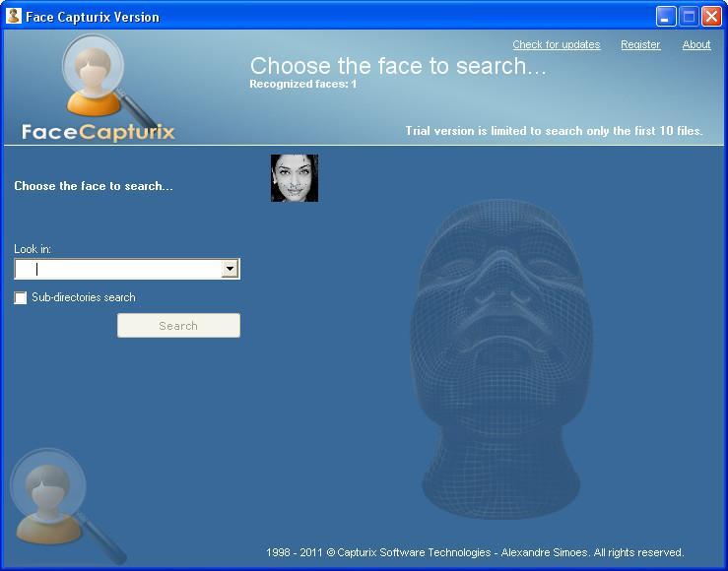
Task: Click the copyright notice at bottom
Action: 475,552
